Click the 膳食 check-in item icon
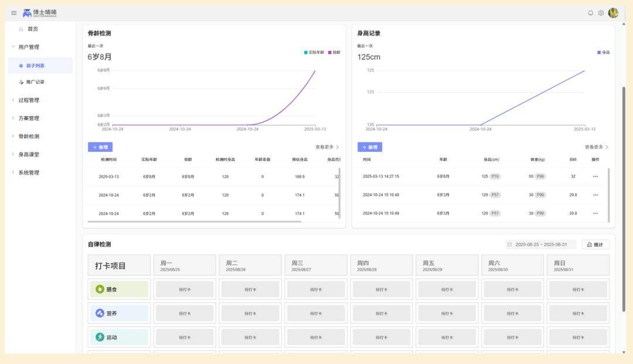The image size is (633, 364). [100, 289]
